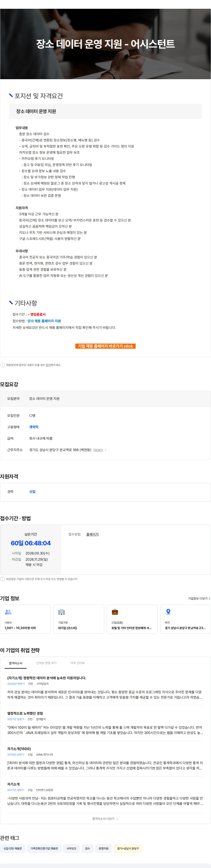Open 기업정보 더보기 link

click(199, 599)
